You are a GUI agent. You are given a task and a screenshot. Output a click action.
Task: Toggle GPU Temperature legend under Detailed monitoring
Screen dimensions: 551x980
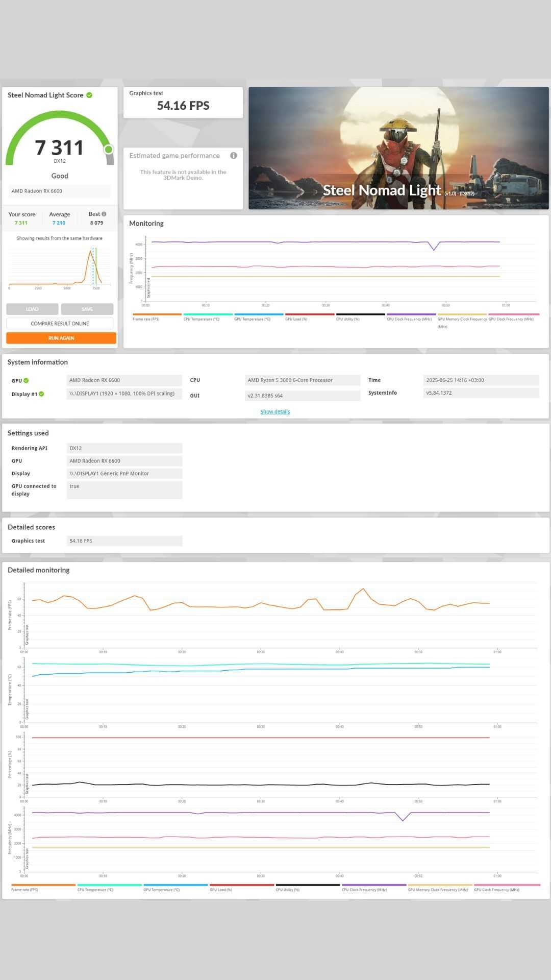(x=176, y=888)
